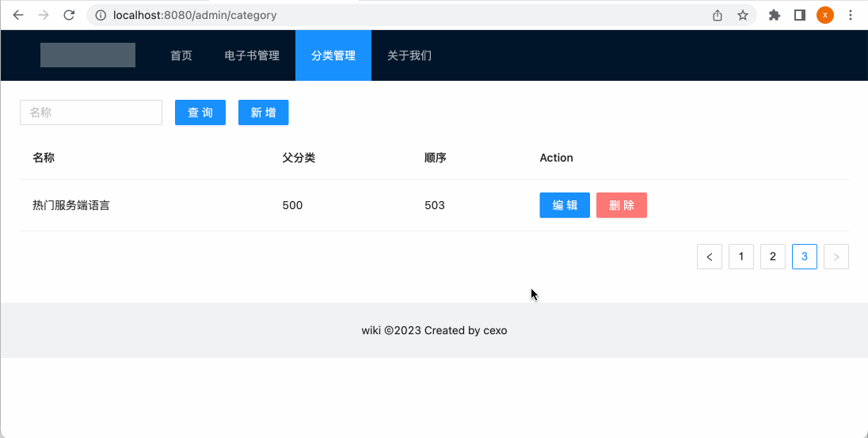Open the 关于我们 menu item

tap(409, 55)
